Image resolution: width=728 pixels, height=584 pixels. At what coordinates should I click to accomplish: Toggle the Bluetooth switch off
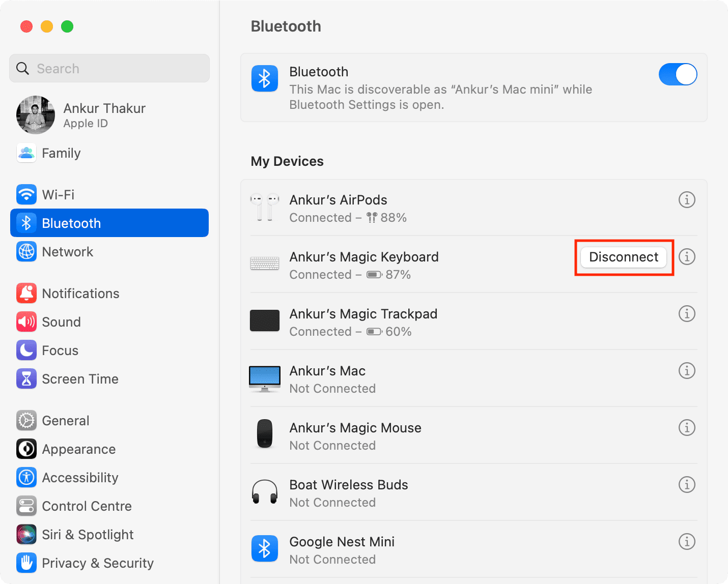point(678,74)
